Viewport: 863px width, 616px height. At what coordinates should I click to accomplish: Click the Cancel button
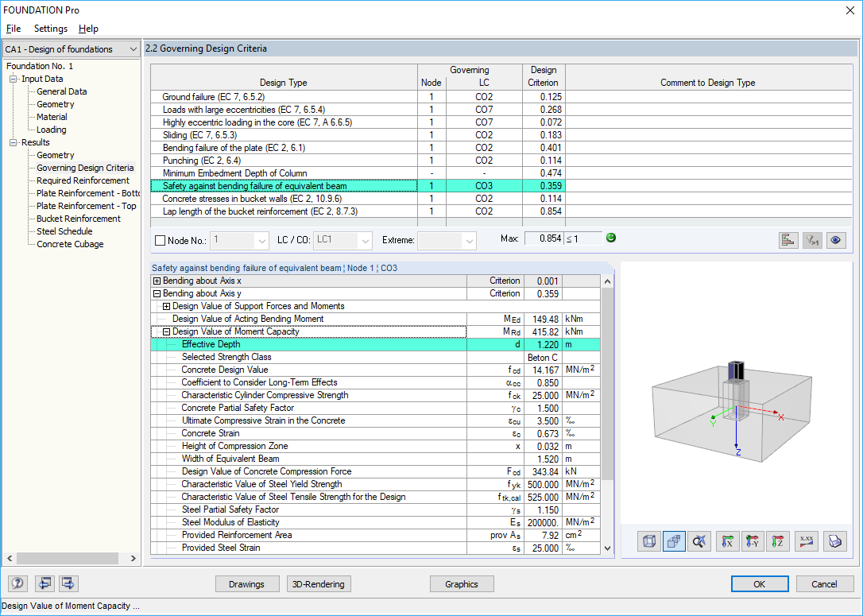pos(824,584)
